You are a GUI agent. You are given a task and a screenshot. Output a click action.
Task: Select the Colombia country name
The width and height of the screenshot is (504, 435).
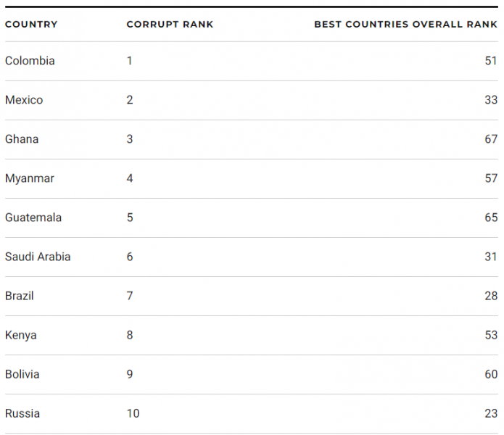pyautogui.click(x=30, y=61)
